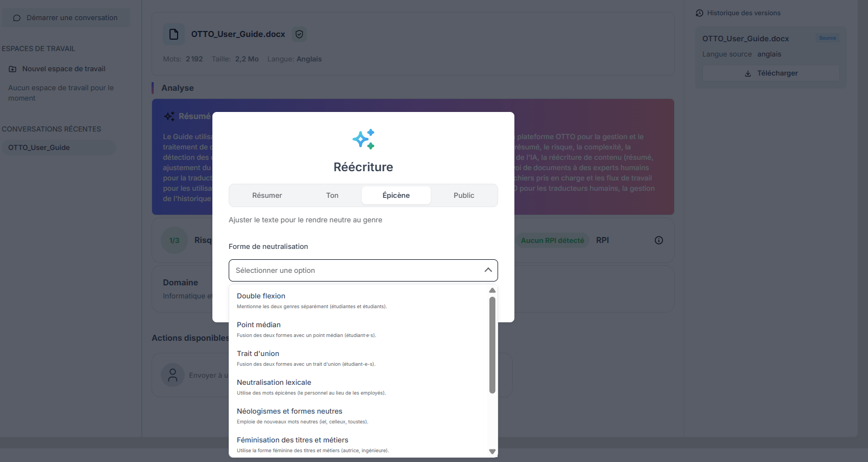Open the Public tab
The image size is (868, 462).
coord(464,196)
